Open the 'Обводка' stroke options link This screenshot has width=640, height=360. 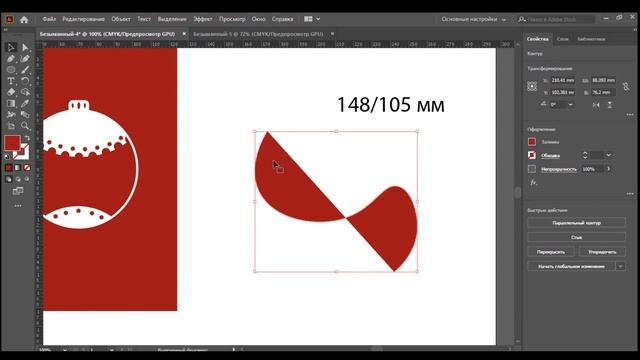[x=550, y=156]
